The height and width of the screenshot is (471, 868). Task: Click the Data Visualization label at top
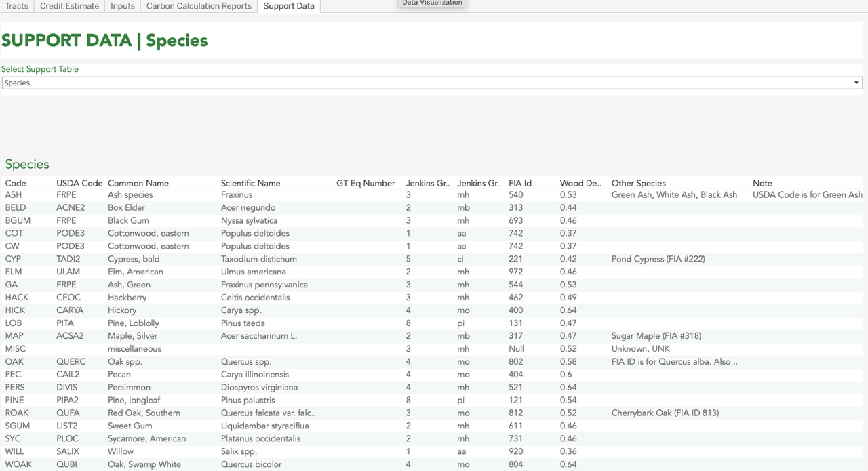click(x=432, y=3)
